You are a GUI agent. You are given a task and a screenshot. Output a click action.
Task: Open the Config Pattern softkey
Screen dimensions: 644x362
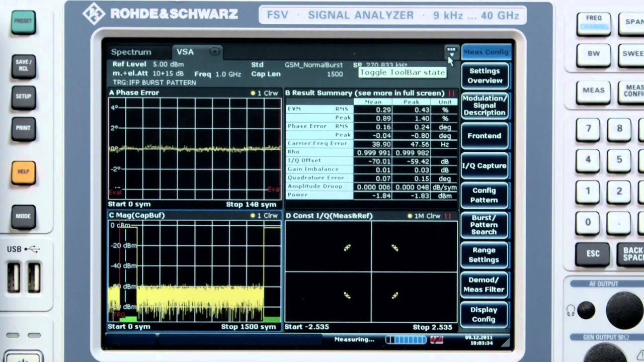[x=484, y=195]
